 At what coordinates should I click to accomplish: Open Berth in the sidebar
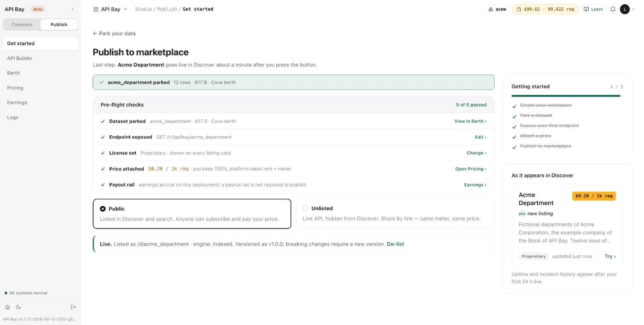[40, 73]
